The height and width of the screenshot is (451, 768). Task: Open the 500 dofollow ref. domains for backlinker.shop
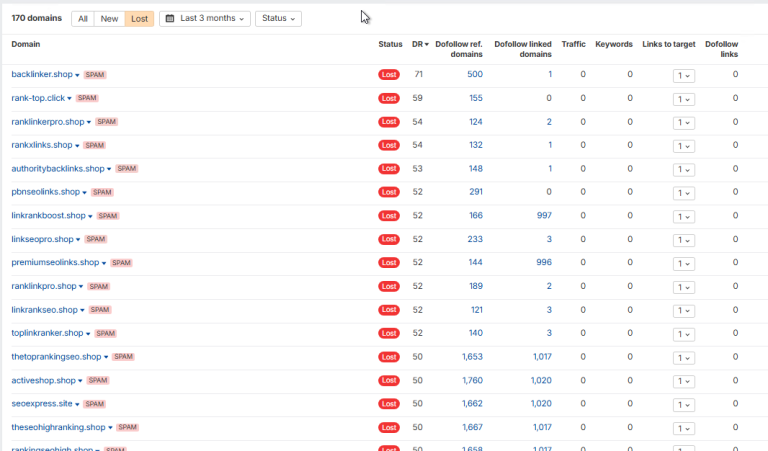click(475, 74)
